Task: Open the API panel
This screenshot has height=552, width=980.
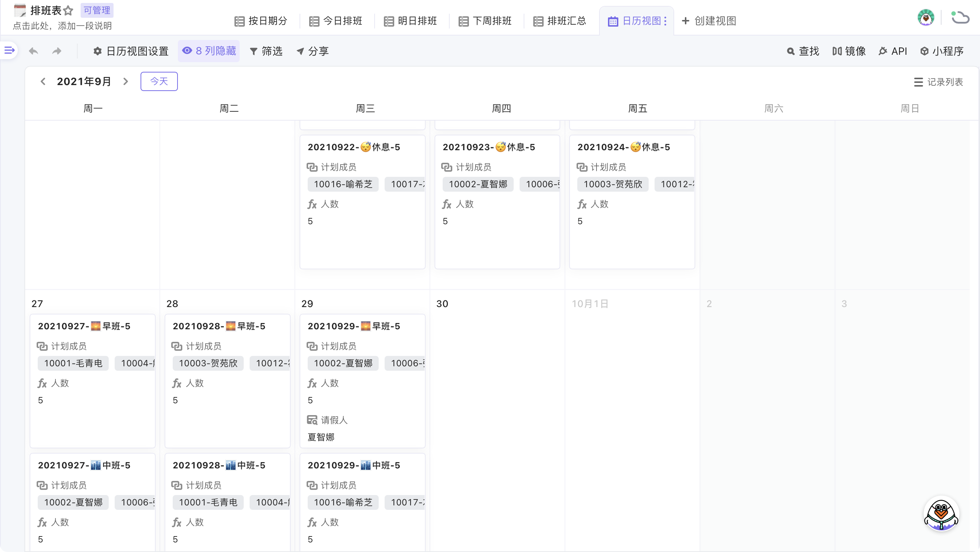Action: pyautogui.click(x=892, y=51)
